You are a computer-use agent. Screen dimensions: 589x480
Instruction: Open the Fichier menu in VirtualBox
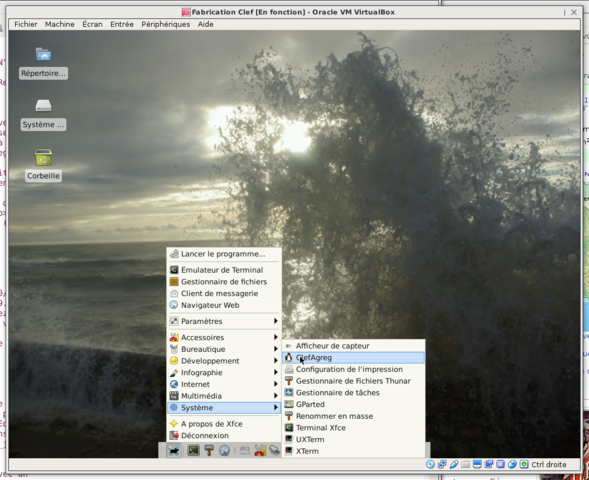tap(26, 24)
